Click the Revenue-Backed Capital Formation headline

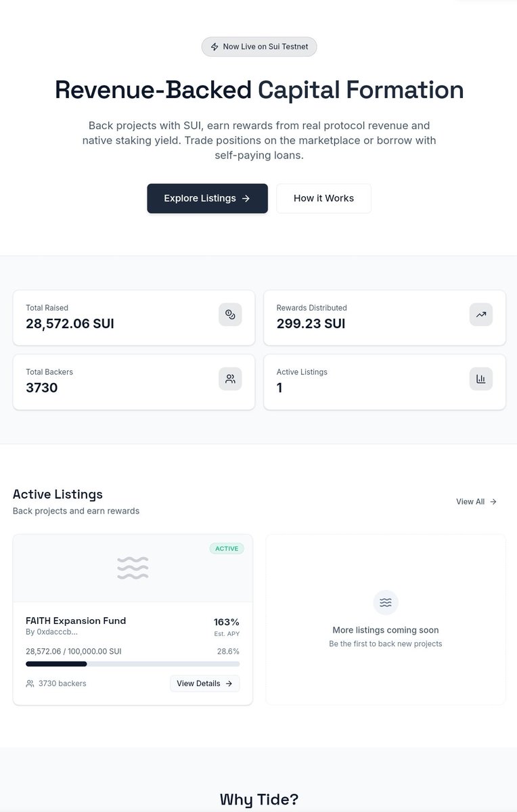click(x=259, y=90)
